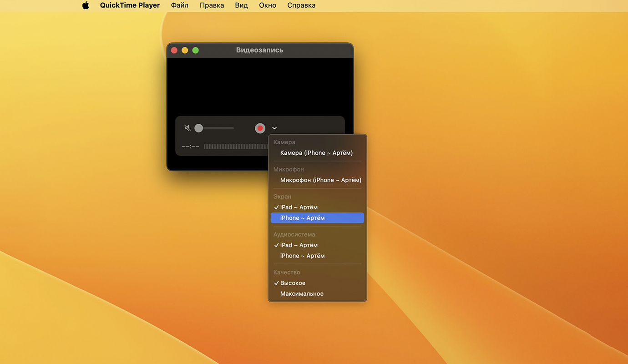The width and height of the screenshot is (628, 364).
Task: Choose iPad ~ Артём under Экран
Action: pyautogui.click(x=317, y=207)
